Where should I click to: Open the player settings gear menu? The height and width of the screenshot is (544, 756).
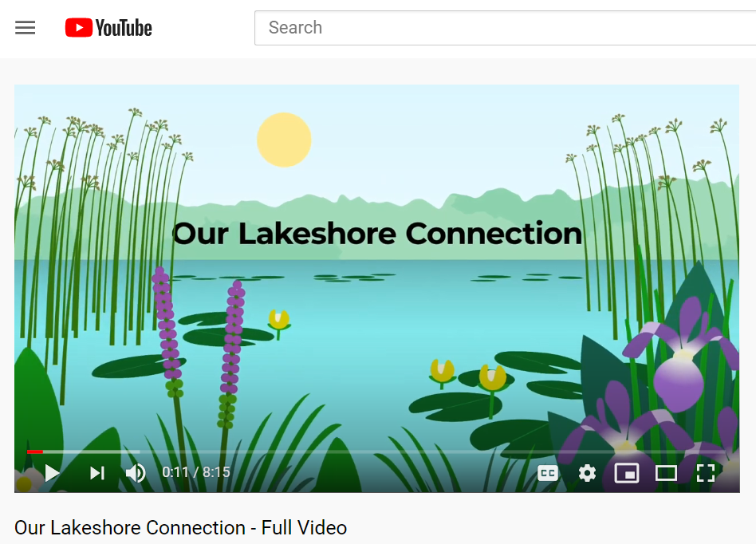tap(587, 473)
